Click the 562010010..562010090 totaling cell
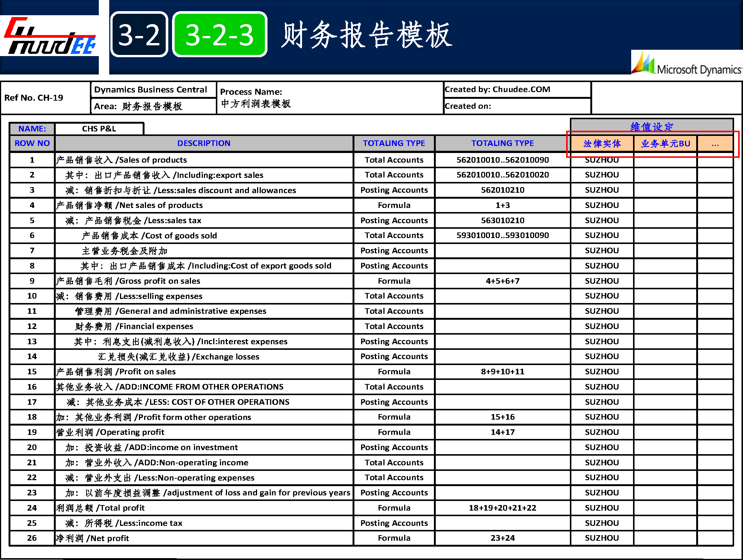Image resolution: width=743 pixels, height=560 pixels. click(x=502, y=160)
